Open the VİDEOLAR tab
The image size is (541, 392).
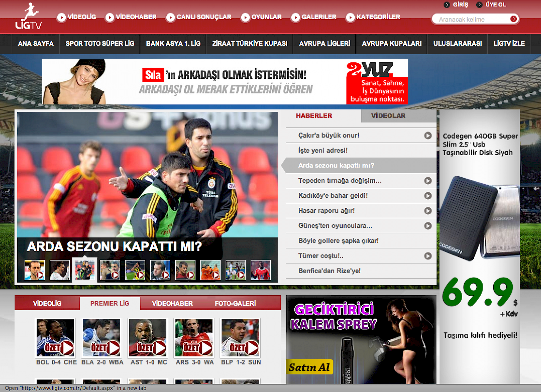[x=388, y=116]
